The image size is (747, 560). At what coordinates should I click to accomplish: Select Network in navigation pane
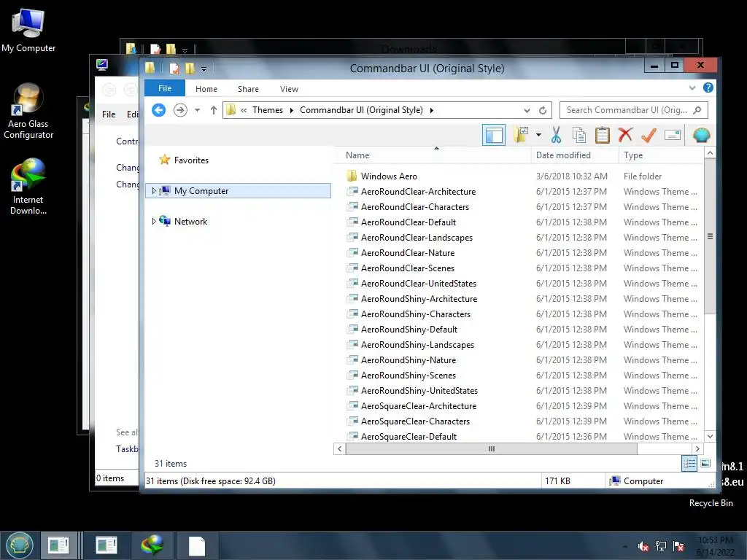point(190,222)
